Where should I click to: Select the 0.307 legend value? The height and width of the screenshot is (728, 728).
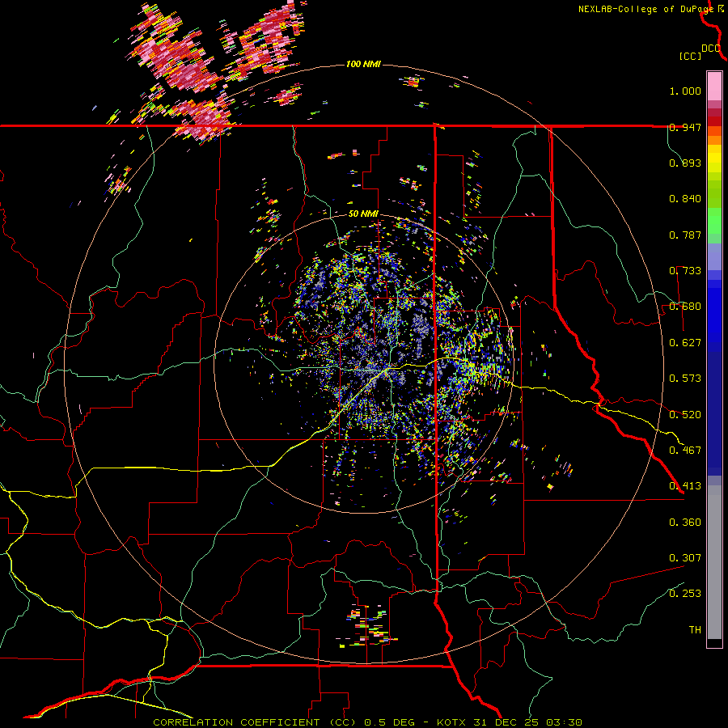coord(685,558)
